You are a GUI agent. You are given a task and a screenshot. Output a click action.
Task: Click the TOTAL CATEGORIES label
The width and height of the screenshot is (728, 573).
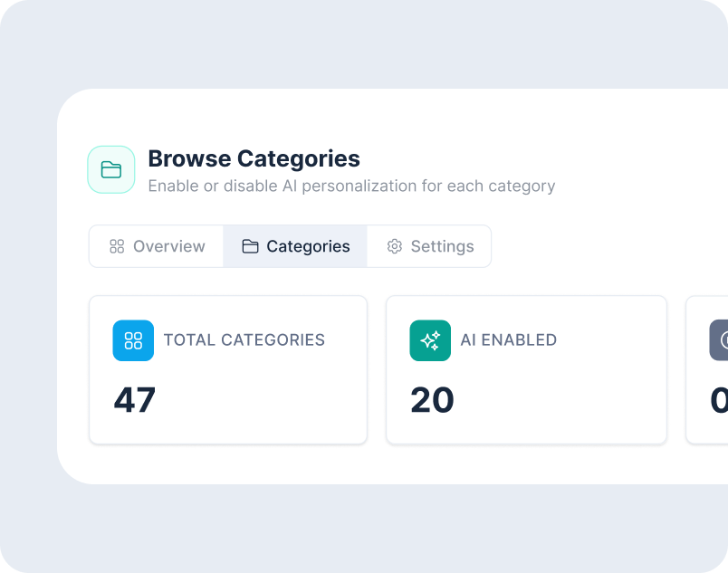click(244, 340)
